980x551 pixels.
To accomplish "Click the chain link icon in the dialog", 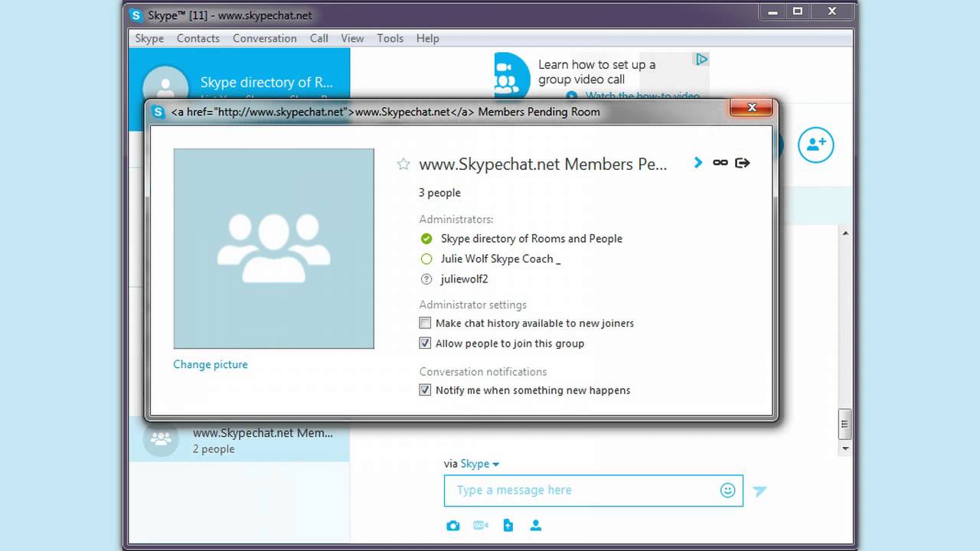I will click(720, 162).
